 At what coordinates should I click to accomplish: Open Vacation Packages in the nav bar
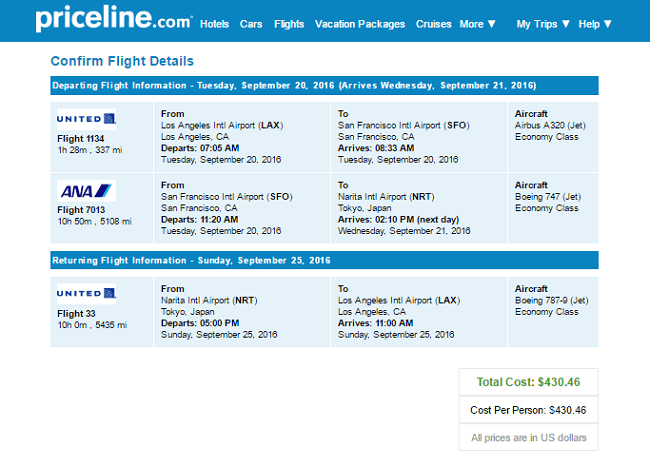coord(360,24)
